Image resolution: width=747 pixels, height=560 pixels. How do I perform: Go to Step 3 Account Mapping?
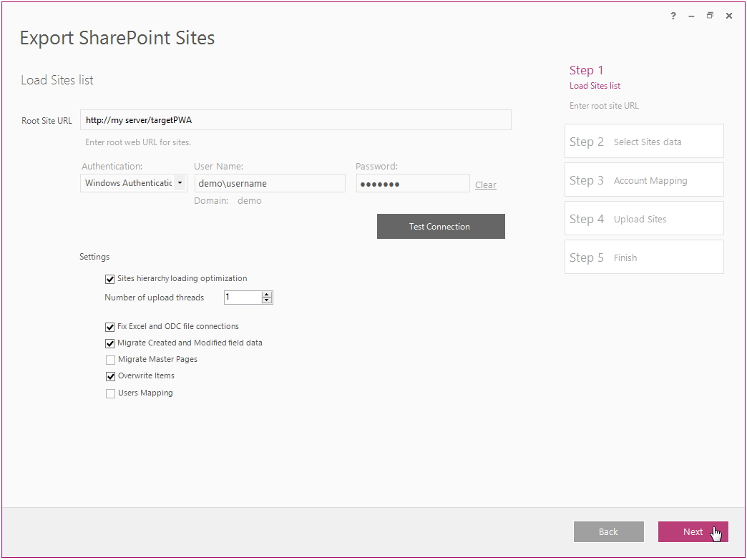click(644, 180)
